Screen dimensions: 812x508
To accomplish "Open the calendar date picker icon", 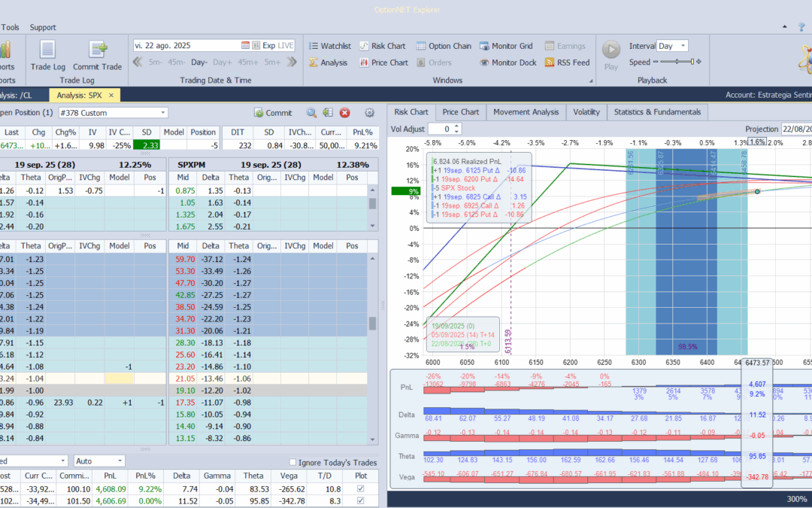I will pyautogui.click(x=245, y=46).
